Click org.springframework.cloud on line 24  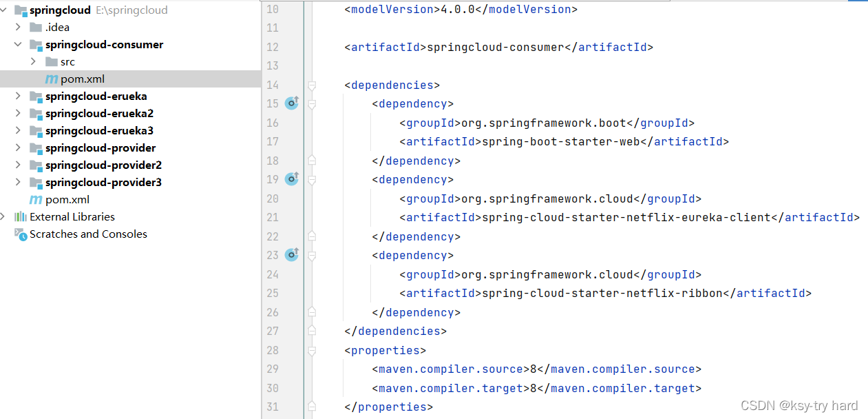[547, 275]
